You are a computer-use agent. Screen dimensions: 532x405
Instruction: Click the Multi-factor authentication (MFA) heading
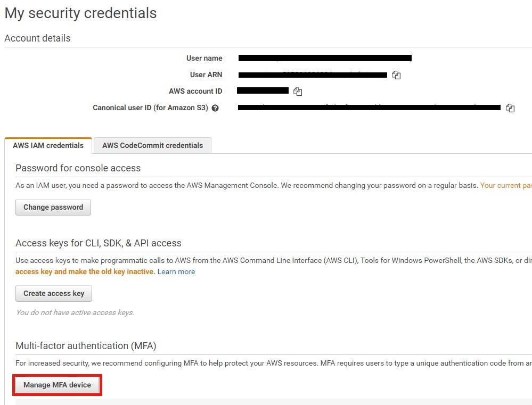(86, 346)
